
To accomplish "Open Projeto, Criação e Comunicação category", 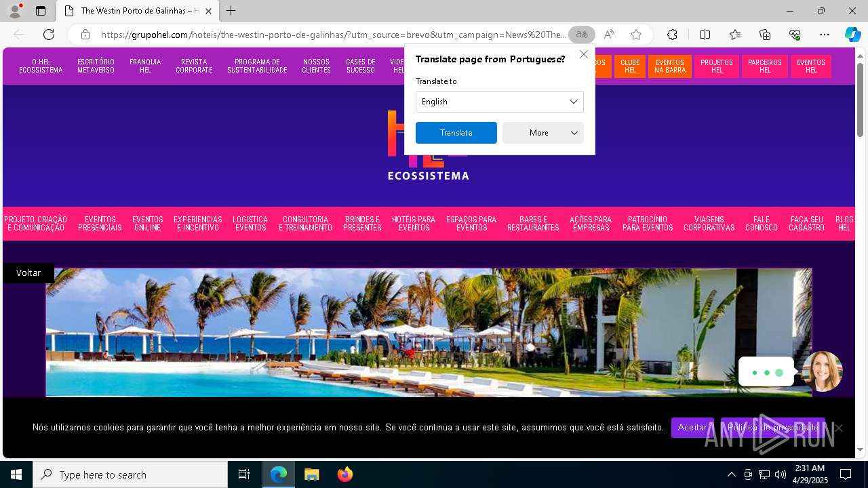I will click(x=36, y=224).
